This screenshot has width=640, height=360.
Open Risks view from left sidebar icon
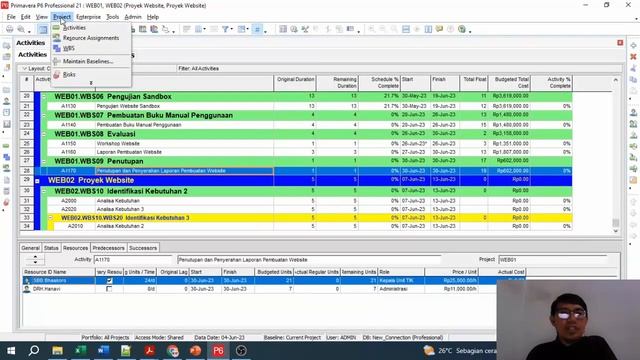[x=6, y=202]
